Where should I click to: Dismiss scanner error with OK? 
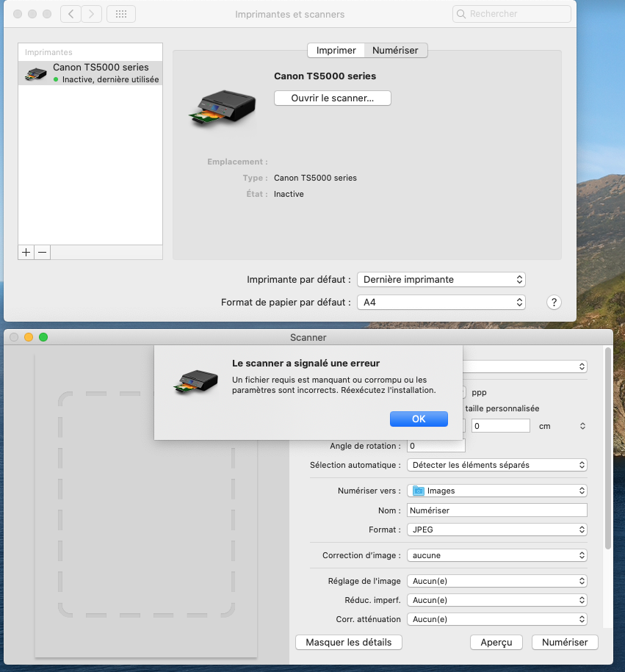tap(419, 419)
